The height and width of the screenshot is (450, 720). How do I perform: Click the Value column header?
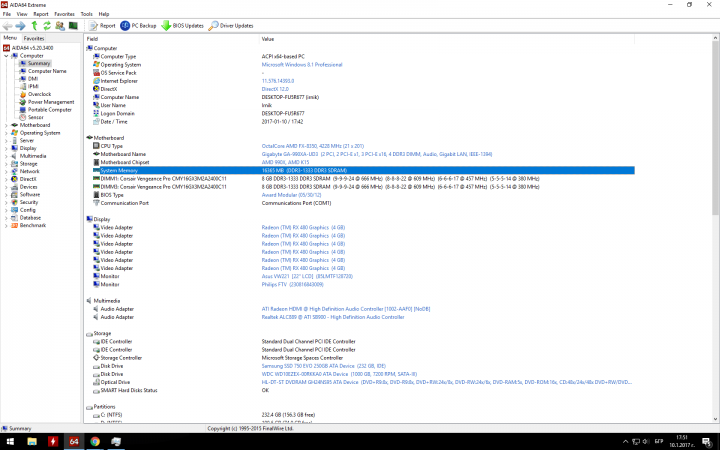(447, 39)
